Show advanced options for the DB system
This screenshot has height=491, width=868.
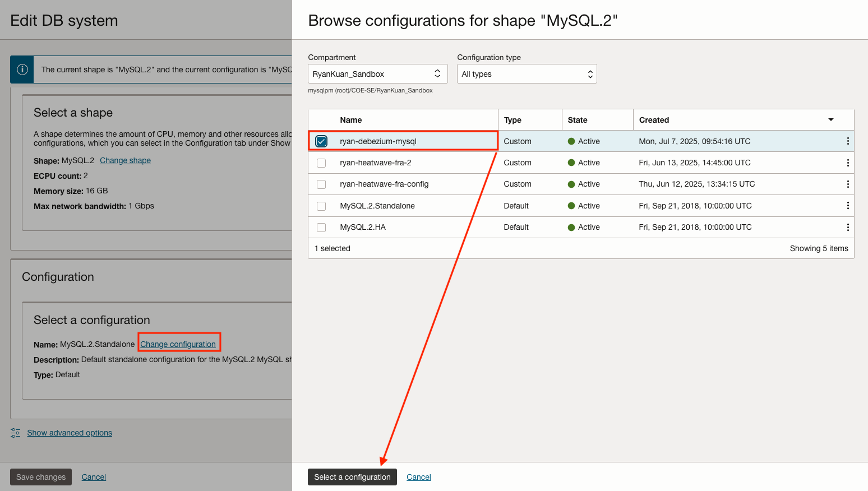69,432
